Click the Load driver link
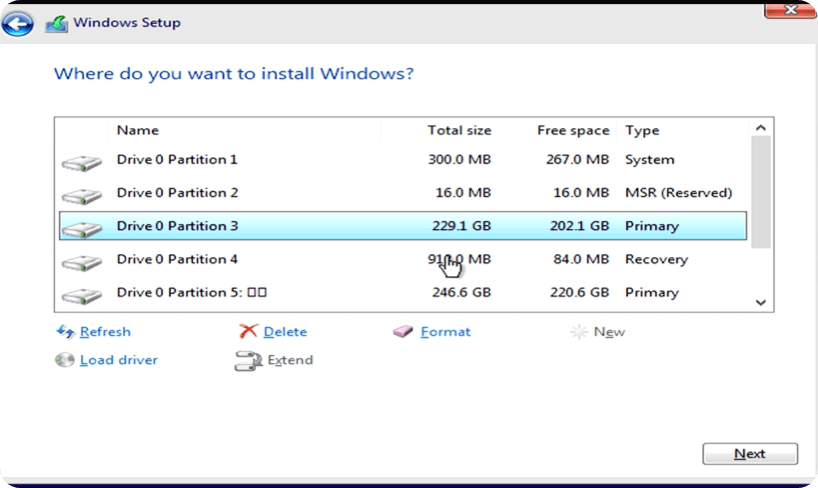This screenshot has width=818, height=488. click(x=119, y=360)
